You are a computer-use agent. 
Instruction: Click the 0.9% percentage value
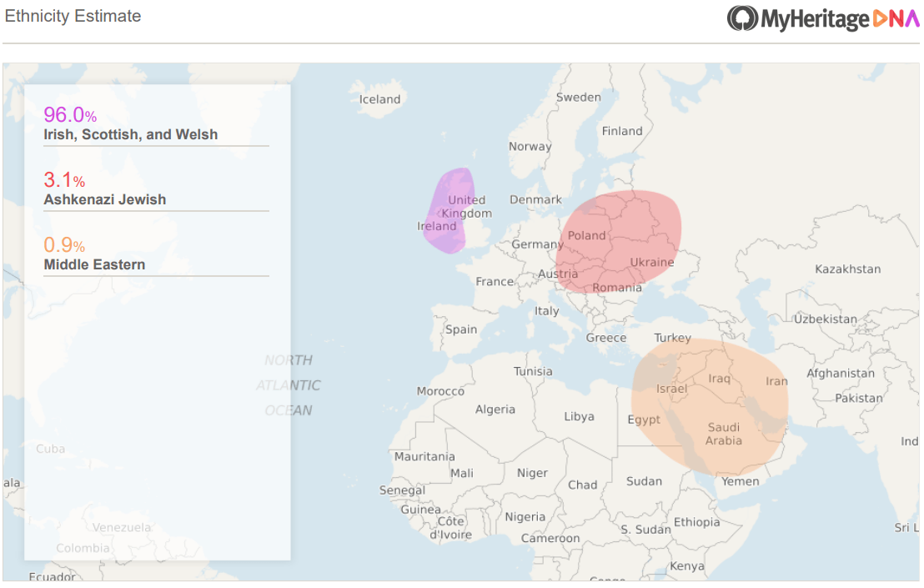(x=64, y=245)
